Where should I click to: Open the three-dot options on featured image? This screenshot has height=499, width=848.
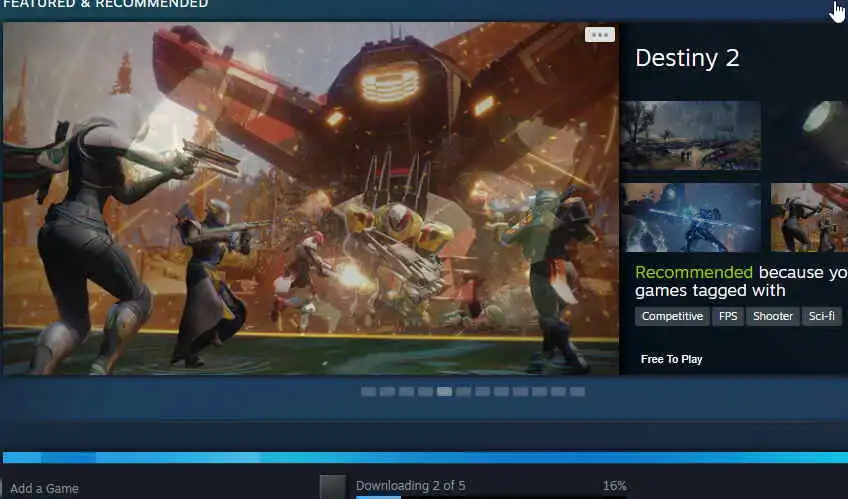click(x=599, y=35)
